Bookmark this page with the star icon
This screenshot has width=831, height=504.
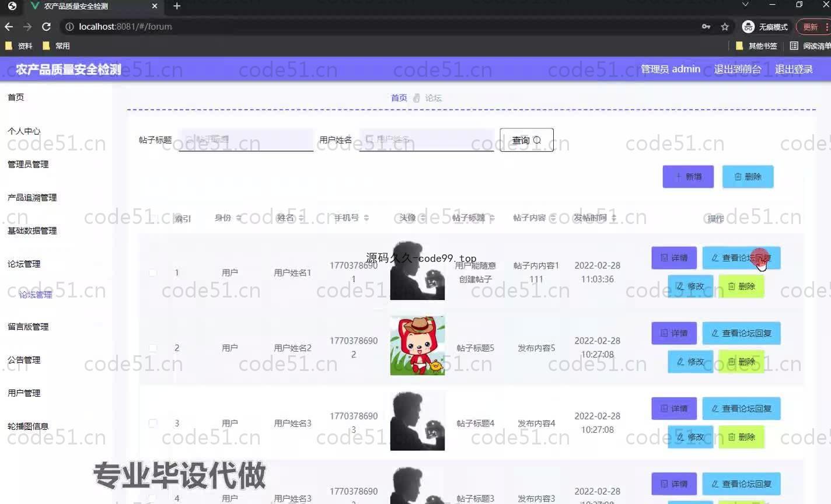click(725, 27)
